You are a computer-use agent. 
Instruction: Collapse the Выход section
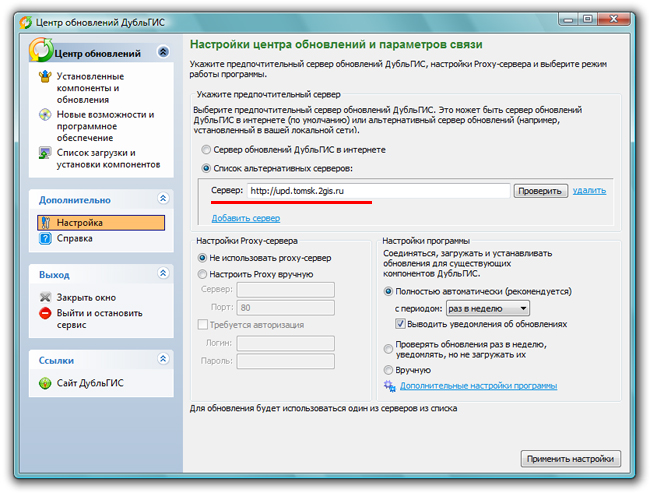pos(163,273)
